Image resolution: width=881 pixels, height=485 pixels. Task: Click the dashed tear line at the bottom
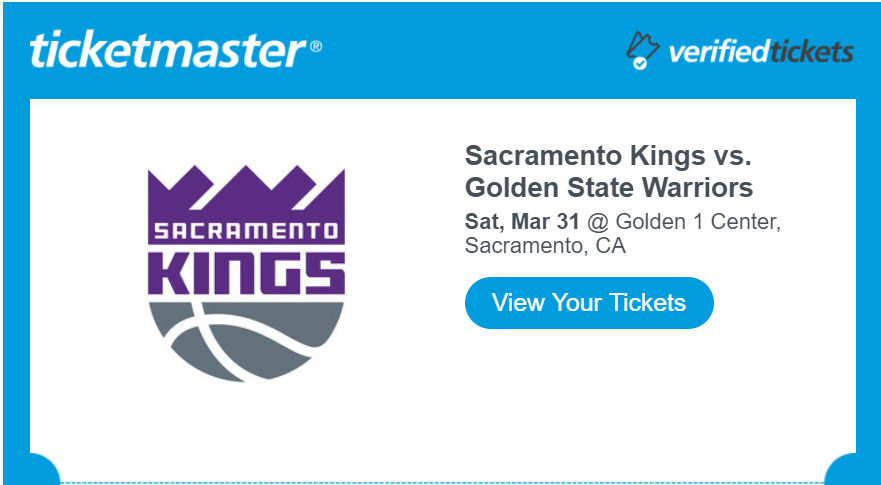(442, 482)
